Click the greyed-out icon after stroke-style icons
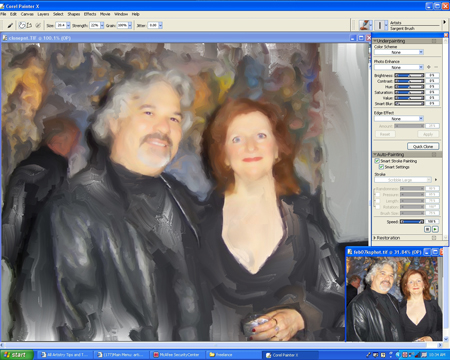This screenshot has width=450, height=360. [x=38, y=25]
